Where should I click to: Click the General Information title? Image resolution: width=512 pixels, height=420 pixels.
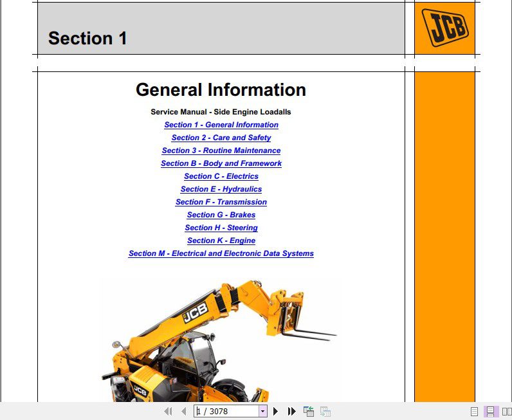(x=221, y=89)
